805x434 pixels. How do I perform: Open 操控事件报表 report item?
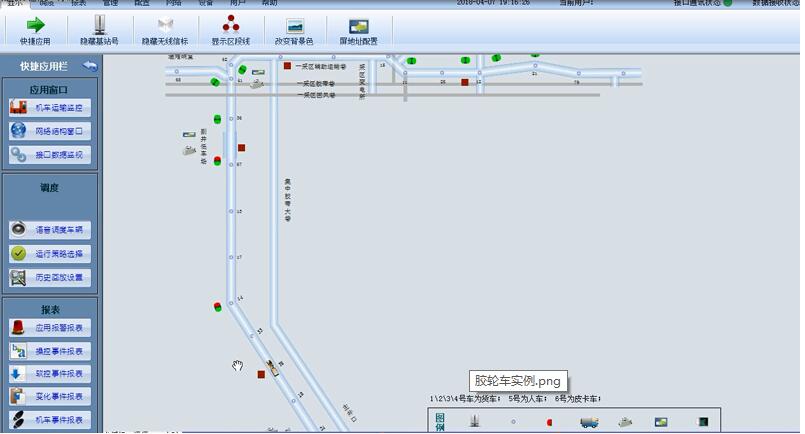click(50, 351)
